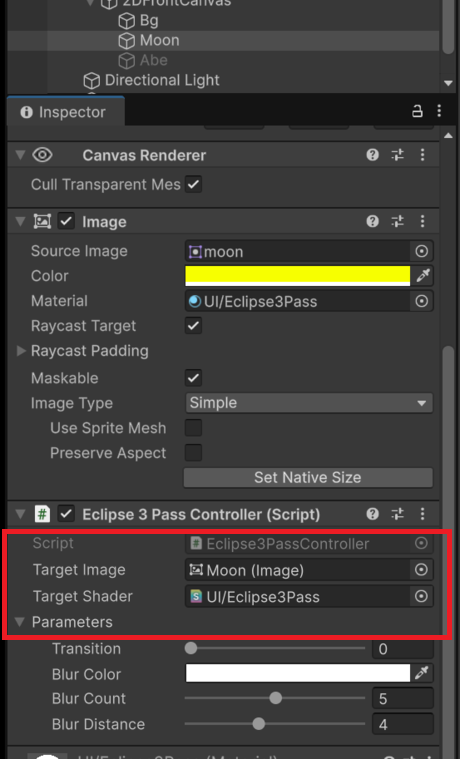Image resolution: width=460 pixels, height=759 pixels.
Task: Disable the Raycast Target checkbox
Action: click(193, 326)
